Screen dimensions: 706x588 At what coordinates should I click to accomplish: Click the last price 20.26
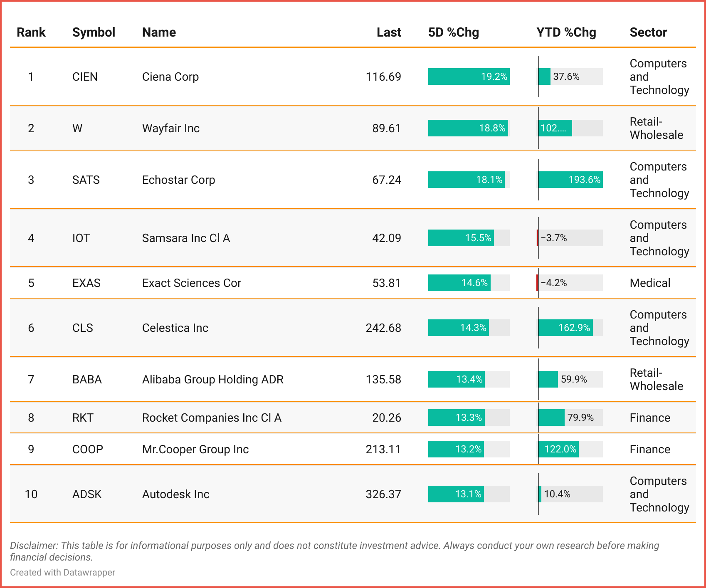(x=387, y=418)
